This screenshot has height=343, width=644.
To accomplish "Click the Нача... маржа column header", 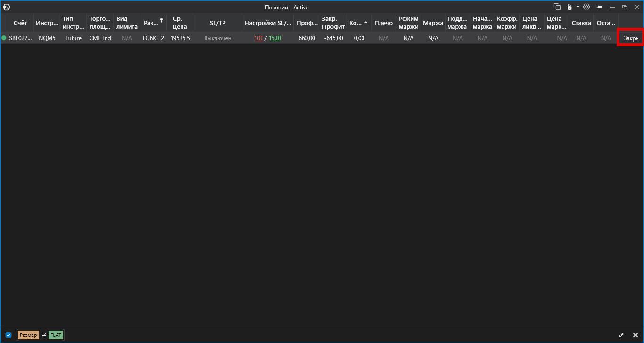I will (482, 23).
